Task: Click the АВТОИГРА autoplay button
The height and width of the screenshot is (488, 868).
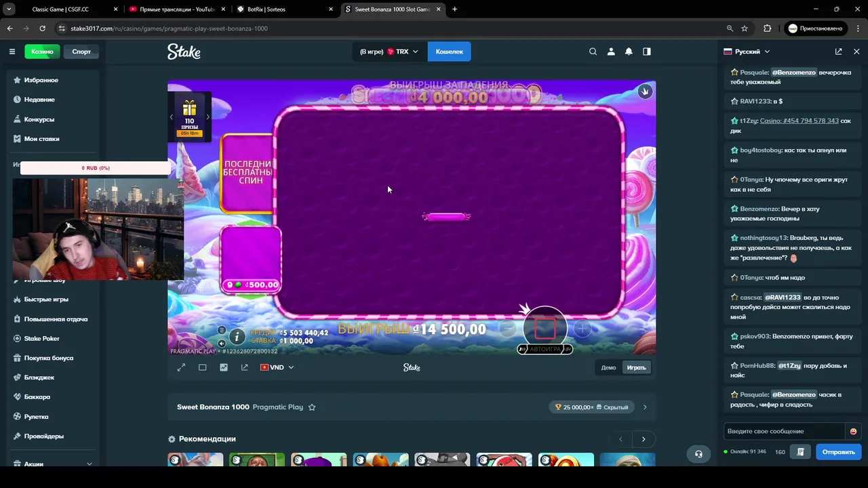Action: click(x=545, y=349)
